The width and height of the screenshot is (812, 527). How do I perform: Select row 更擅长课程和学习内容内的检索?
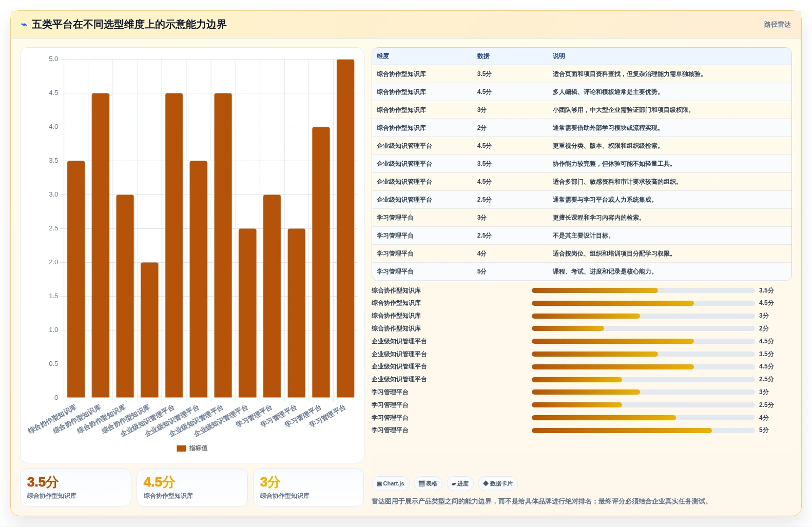[582, 218]
